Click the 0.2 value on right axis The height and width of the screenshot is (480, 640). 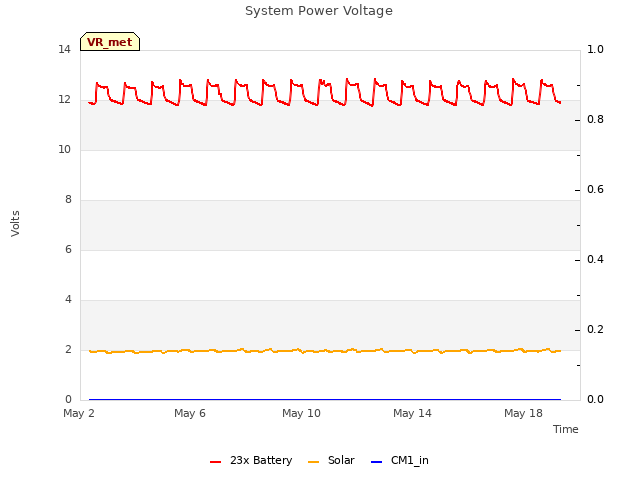(x=595, y=329)
